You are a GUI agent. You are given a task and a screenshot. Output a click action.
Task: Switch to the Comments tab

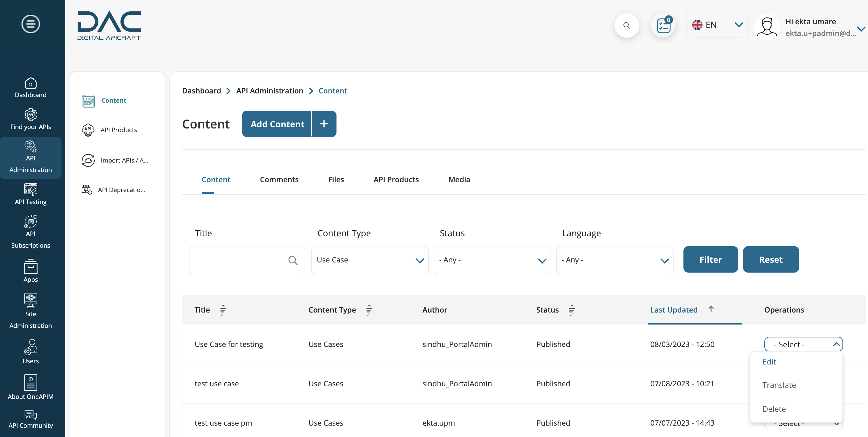coord(279,179)
